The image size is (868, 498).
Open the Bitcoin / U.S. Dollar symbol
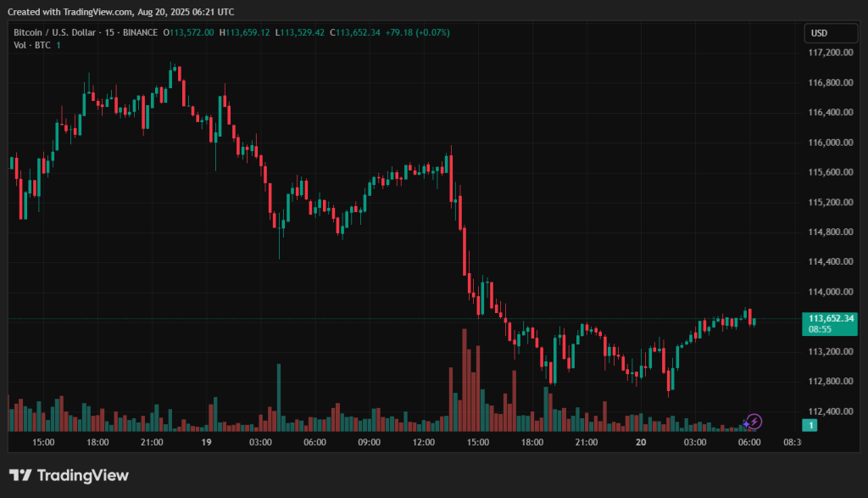coord(57,32)
